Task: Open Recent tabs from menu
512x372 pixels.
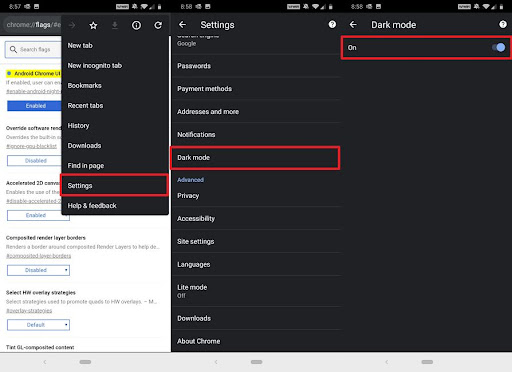Action: coord(115,105)
